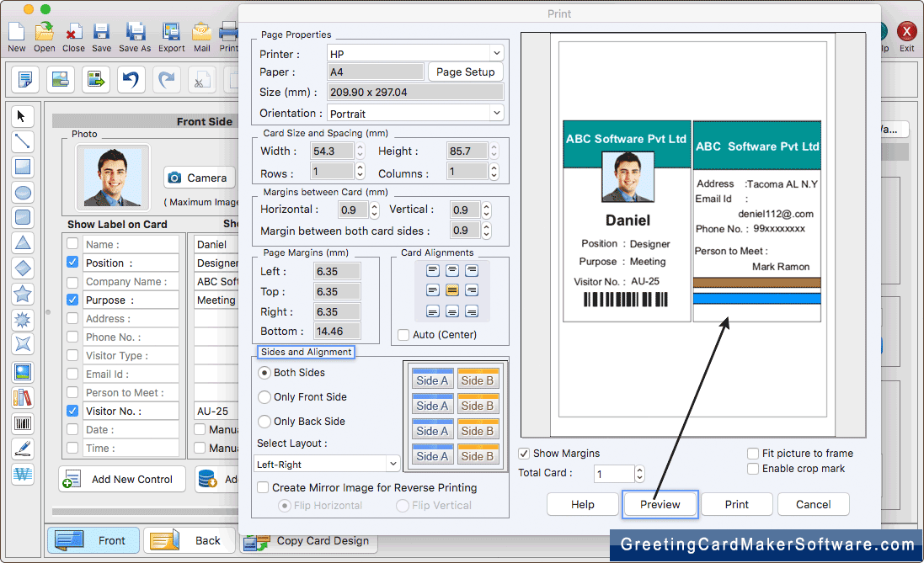Enable the Name label checkbox

click(x=72, y=244)
